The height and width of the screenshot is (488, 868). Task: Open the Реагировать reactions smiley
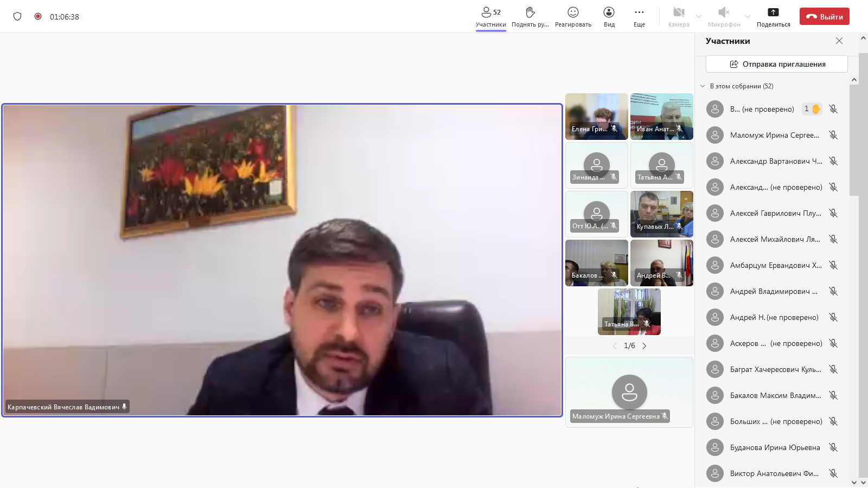(573, 12)
